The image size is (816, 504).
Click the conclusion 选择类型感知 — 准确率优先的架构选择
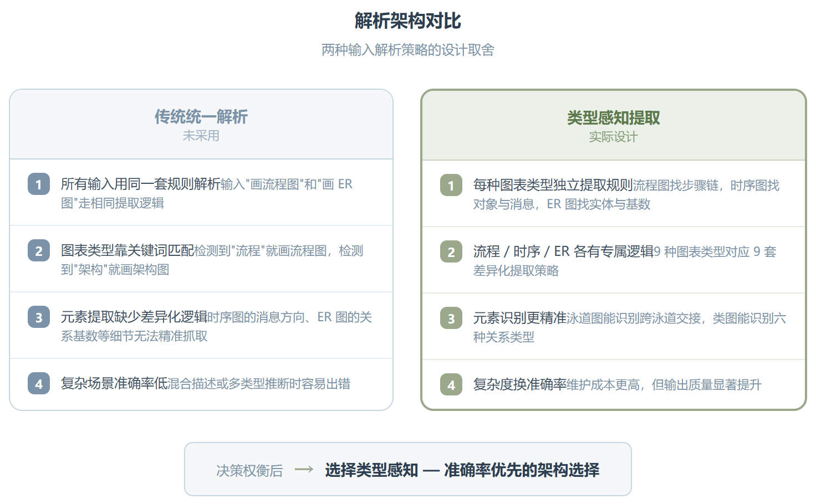coord(462,470)
